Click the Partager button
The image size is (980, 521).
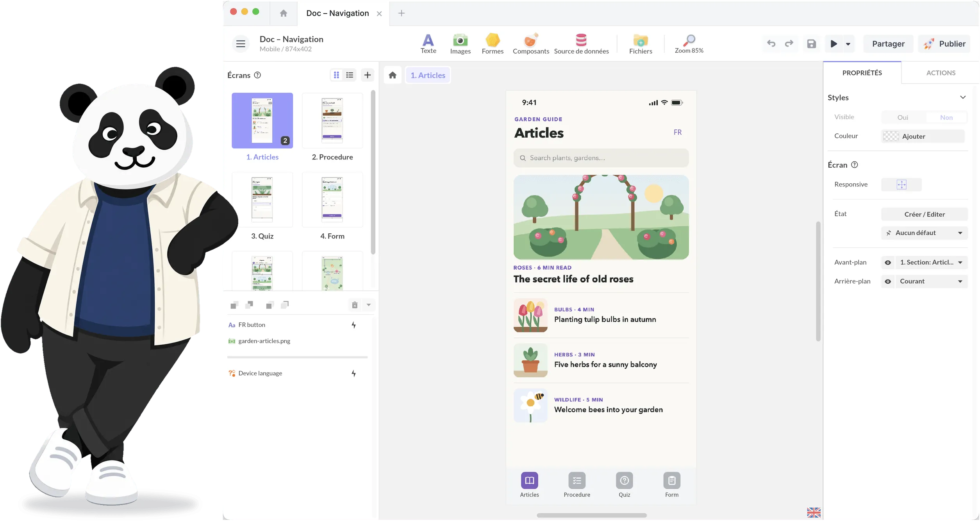[x=887, y=44]
